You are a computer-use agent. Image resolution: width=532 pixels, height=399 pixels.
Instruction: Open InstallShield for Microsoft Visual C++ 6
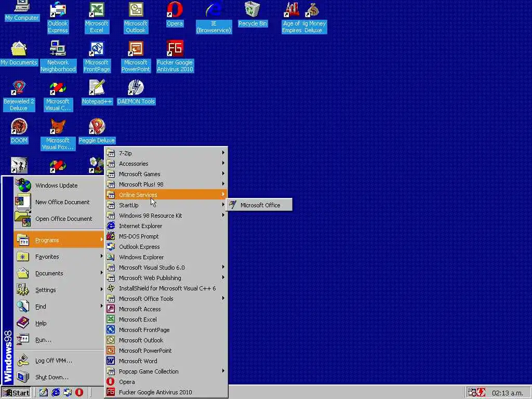pyautogui.click(x=166, y=288)
